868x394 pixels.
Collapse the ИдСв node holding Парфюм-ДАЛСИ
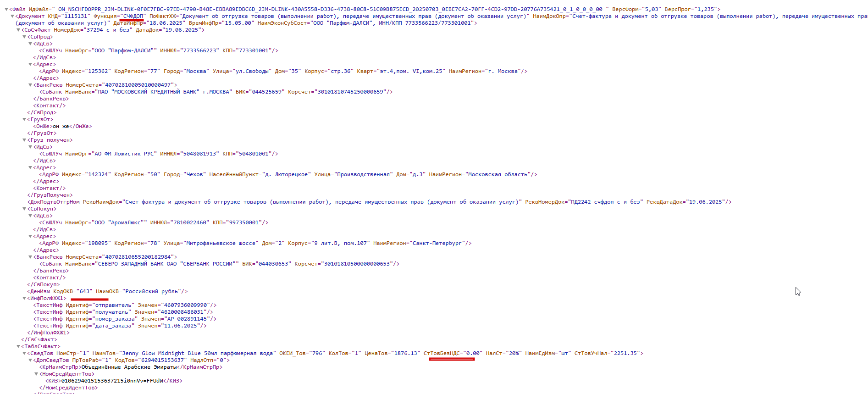(30, 44)
